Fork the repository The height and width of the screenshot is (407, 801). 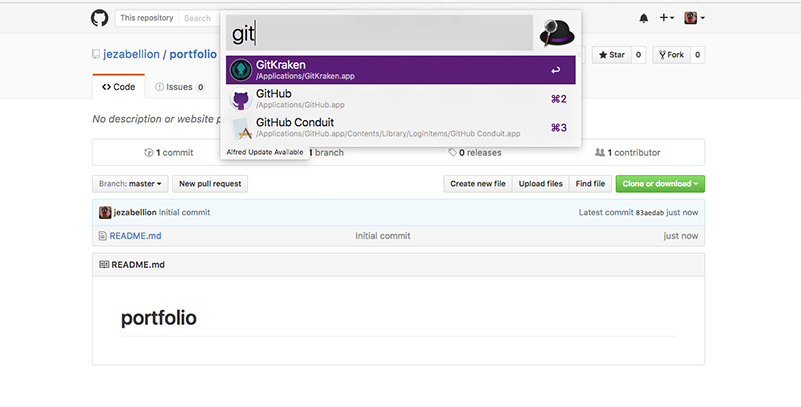click(x=671, y=55)
